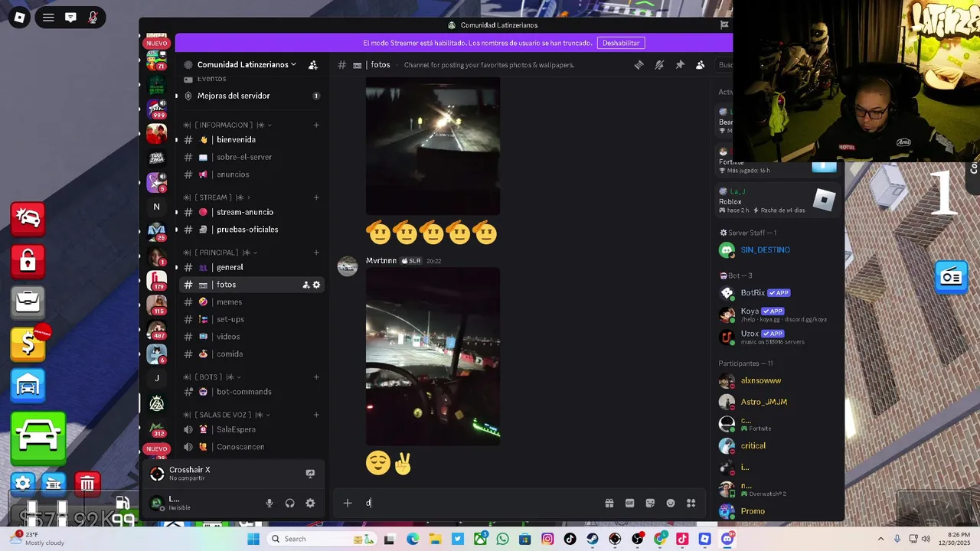Collapse the BOTS category
The width and height of the screenshot is (980, 551).
click(212, 377)
